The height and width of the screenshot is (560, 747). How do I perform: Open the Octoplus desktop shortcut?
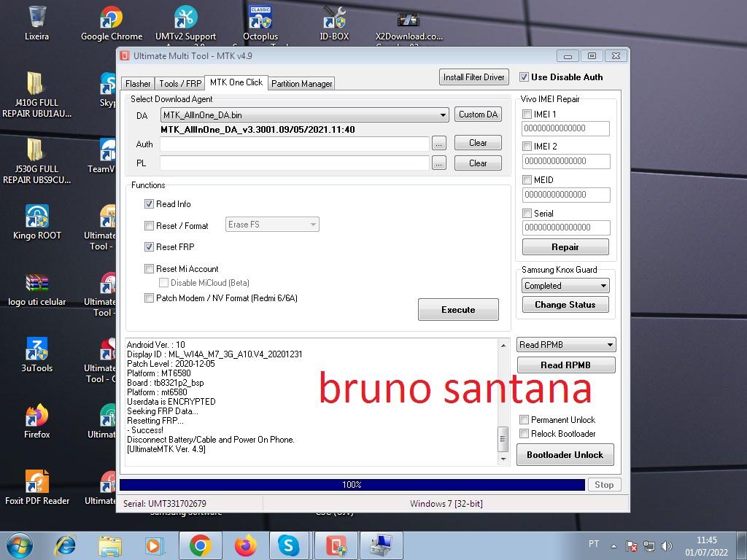[x=260, y=23]
